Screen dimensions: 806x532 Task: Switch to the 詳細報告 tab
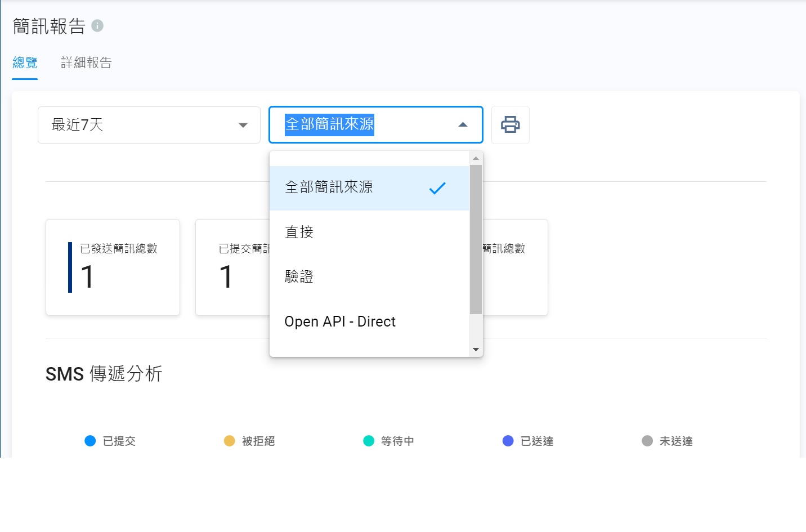(x=86, y=62)
